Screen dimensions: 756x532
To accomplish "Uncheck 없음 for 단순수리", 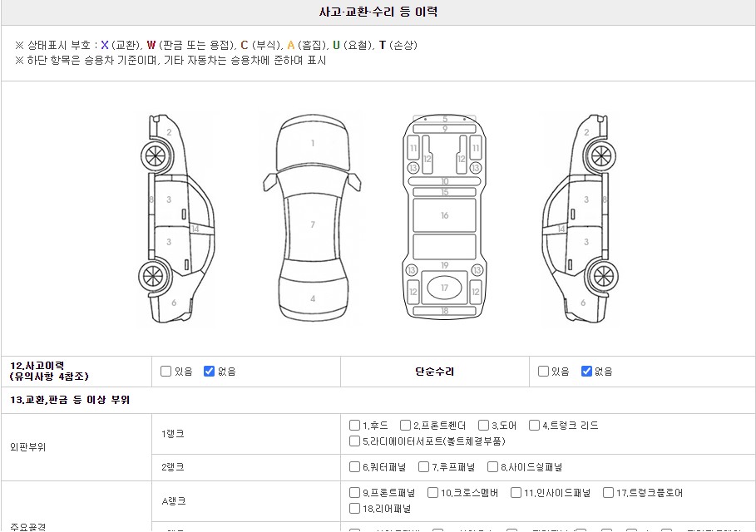I will 586,372.
